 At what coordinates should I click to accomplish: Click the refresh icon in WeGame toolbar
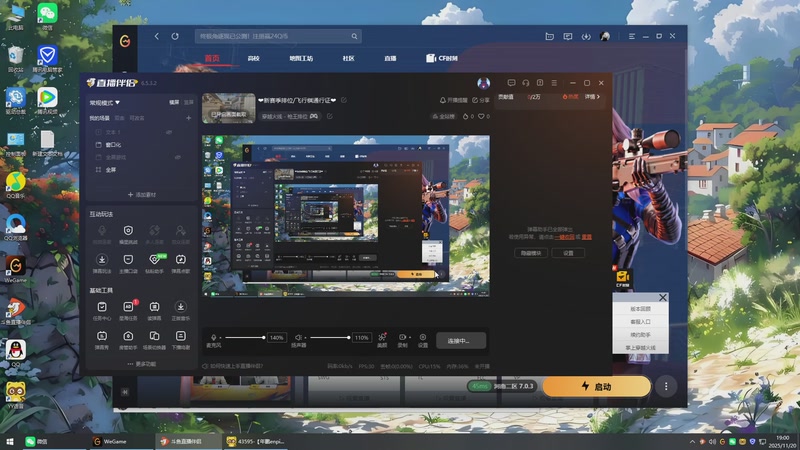[175, 36]
